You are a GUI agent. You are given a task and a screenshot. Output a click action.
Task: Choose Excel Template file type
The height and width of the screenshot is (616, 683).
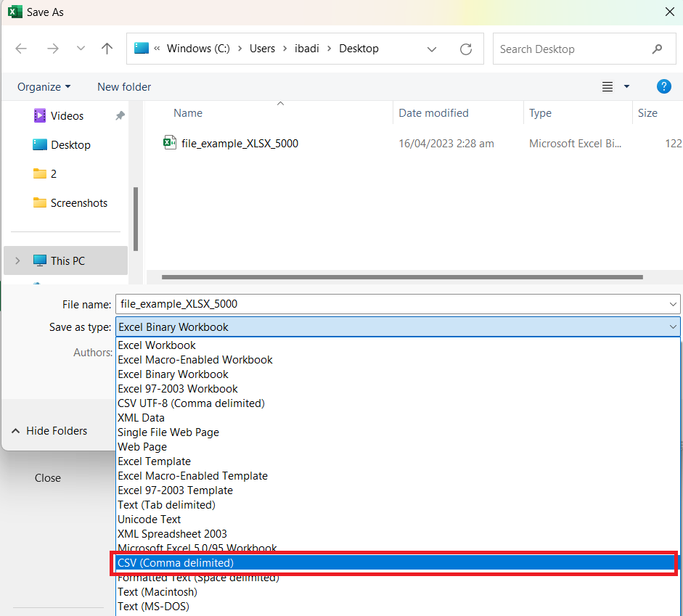398,461
